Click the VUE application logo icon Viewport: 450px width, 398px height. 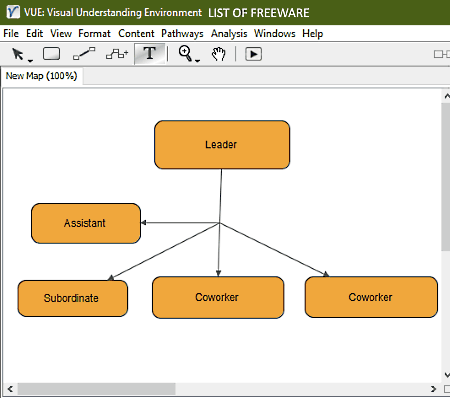[x=13, y=12]
